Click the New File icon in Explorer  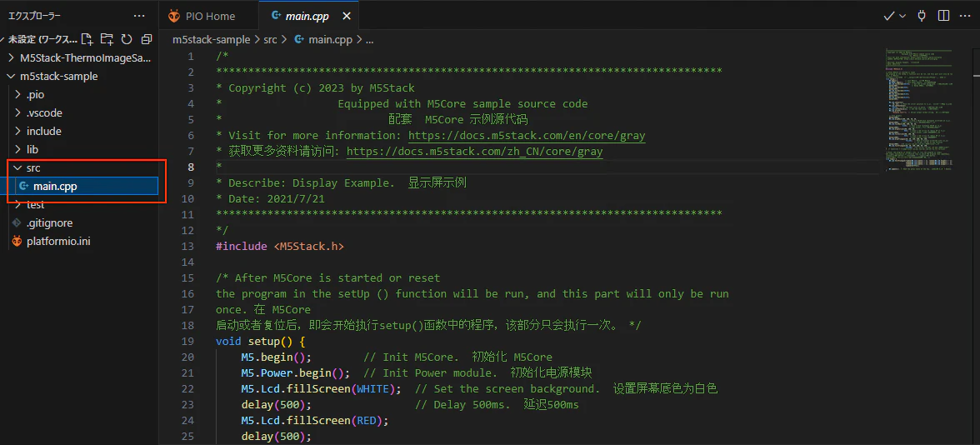click(x=87, y=38)
